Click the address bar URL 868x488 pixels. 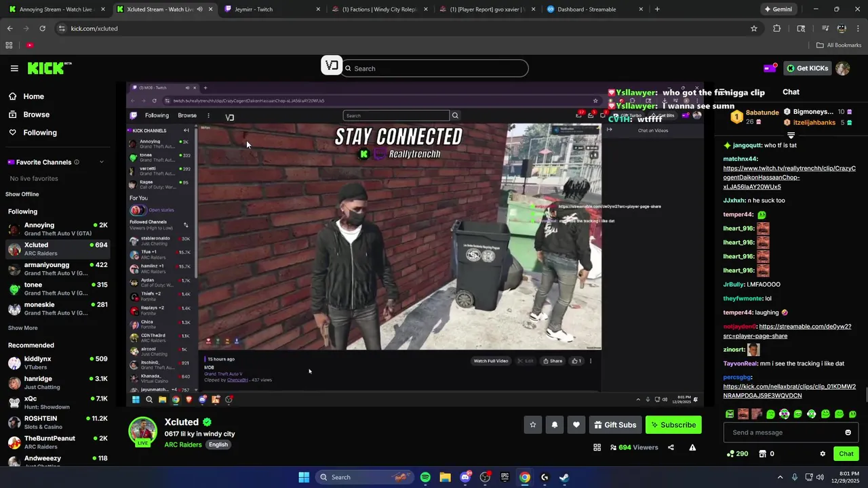click(94, 28)
